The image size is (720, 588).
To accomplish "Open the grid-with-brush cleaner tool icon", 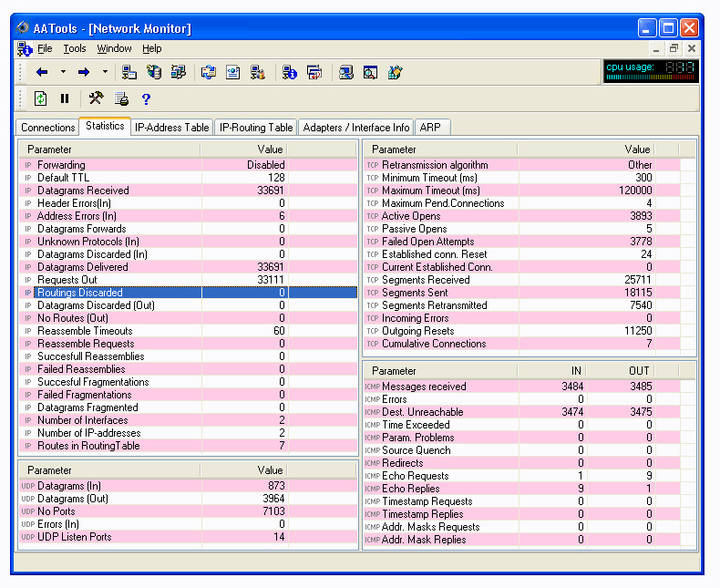I will pos(396,72).
